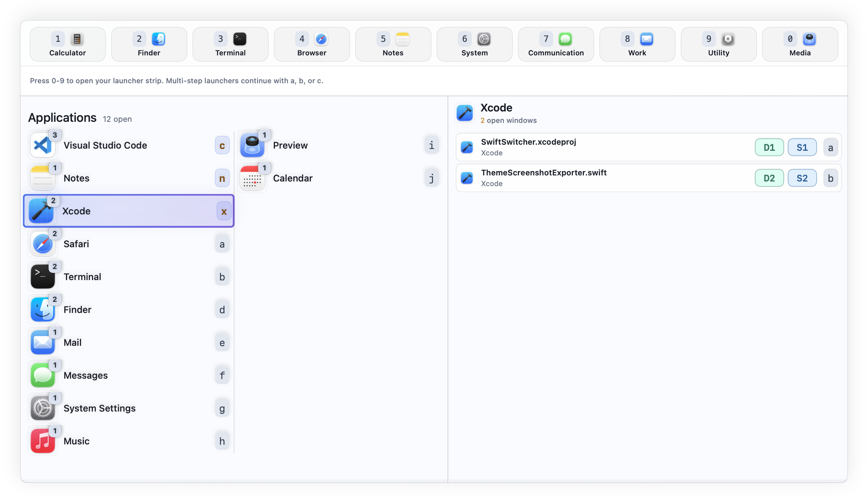Click the 'd' shortcut key beside Finder
Screen dimensions: 868x503
222,310
